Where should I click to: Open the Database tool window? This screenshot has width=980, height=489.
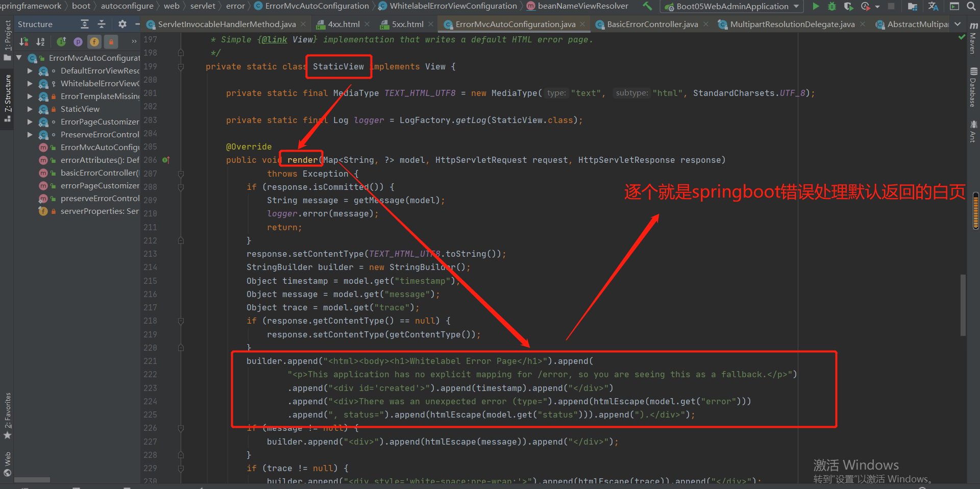pos(973,87)
